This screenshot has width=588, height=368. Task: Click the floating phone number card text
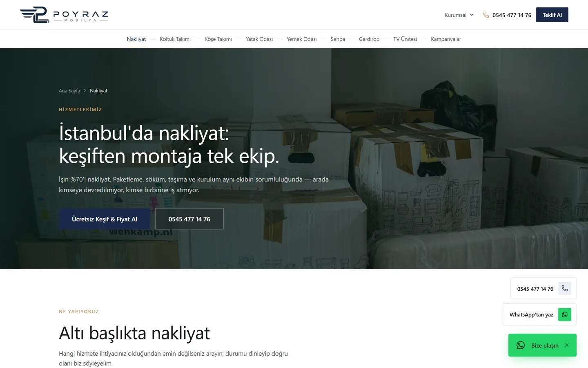click(x=535, y=289)
